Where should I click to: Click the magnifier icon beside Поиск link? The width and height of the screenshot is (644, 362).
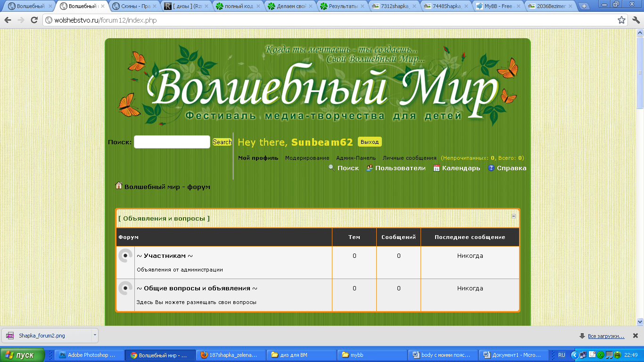pyautogui.click(x=331, y=168)
